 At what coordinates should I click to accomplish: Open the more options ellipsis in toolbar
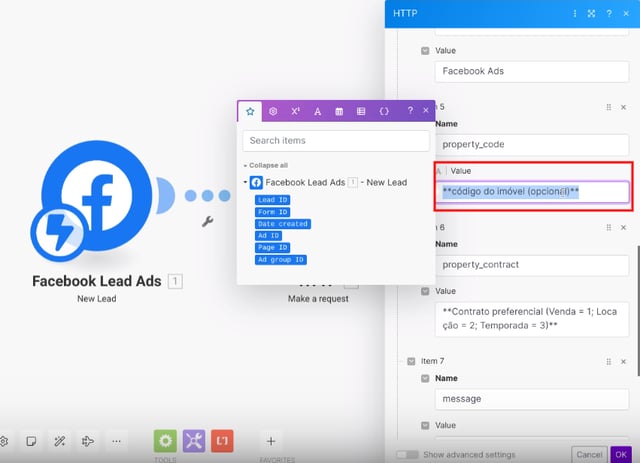tap(116, 441)
